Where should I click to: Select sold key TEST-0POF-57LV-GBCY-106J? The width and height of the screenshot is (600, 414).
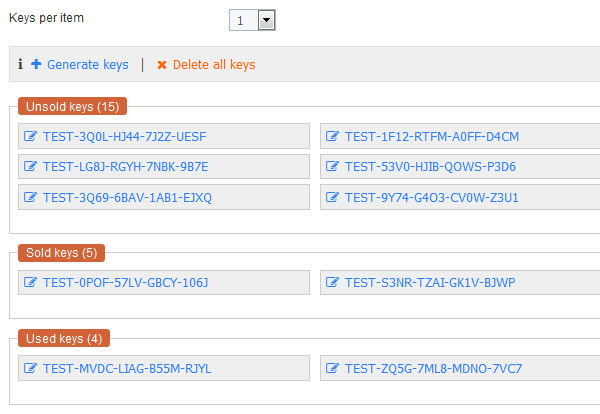[126, 283]
